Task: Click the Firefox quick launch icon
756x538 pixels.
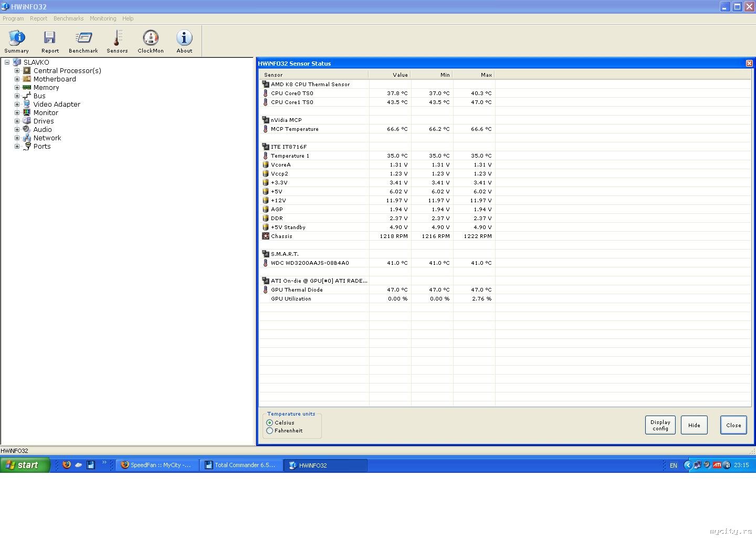Action: [x=67, y=465]
